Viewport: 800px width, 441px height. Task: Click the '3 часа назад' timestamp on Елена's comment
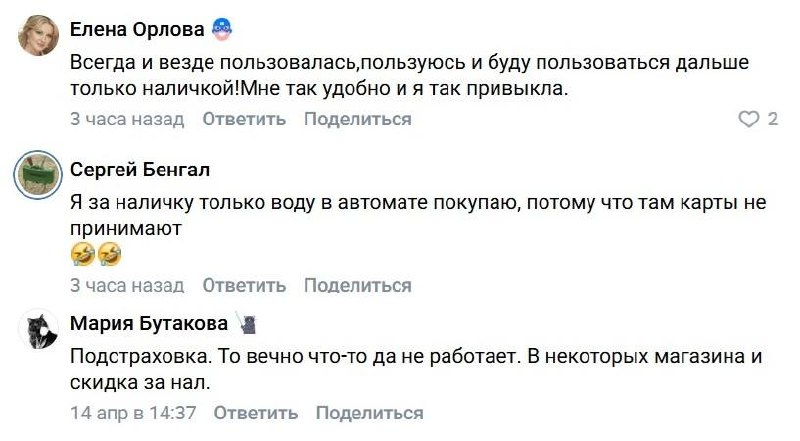[x=127, y=119]
